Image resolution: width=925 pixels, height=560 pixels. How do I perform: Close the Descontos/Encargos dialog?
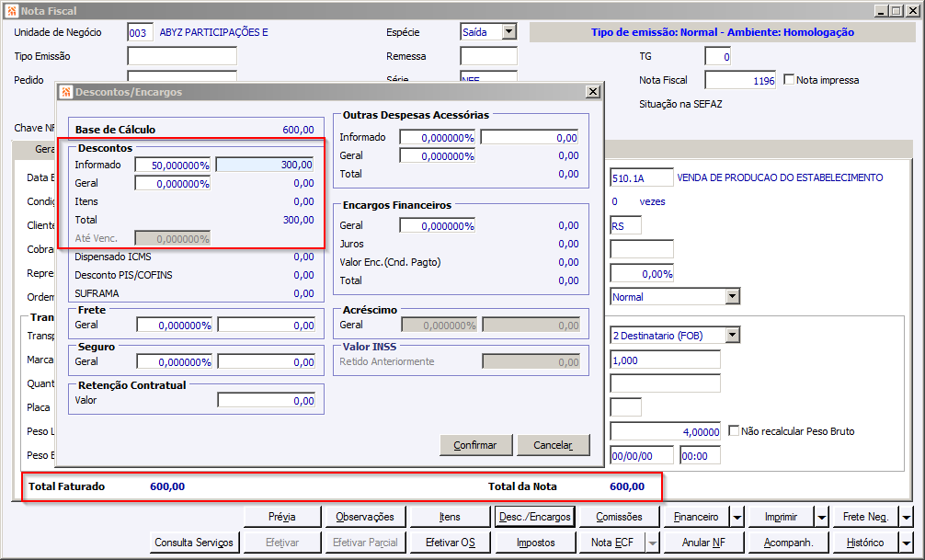click(x=593, y=92)
